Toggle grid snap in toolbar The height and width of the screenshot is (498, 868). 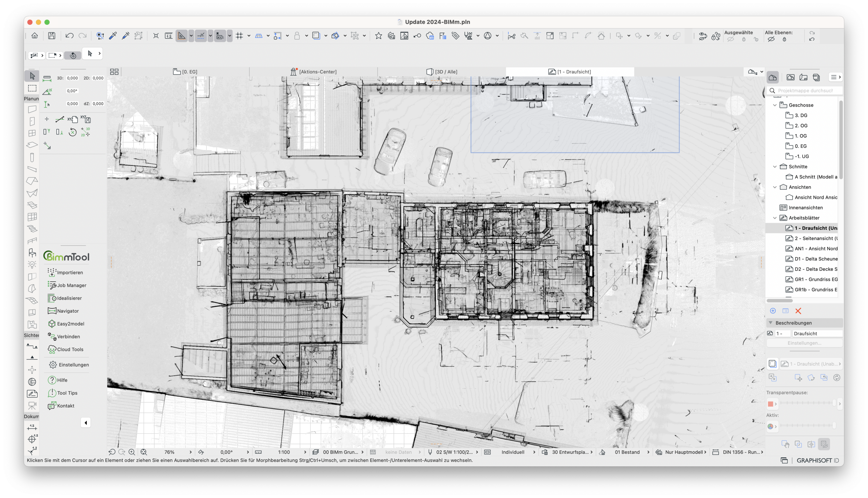pyautogui.click(x=240, y=36)
